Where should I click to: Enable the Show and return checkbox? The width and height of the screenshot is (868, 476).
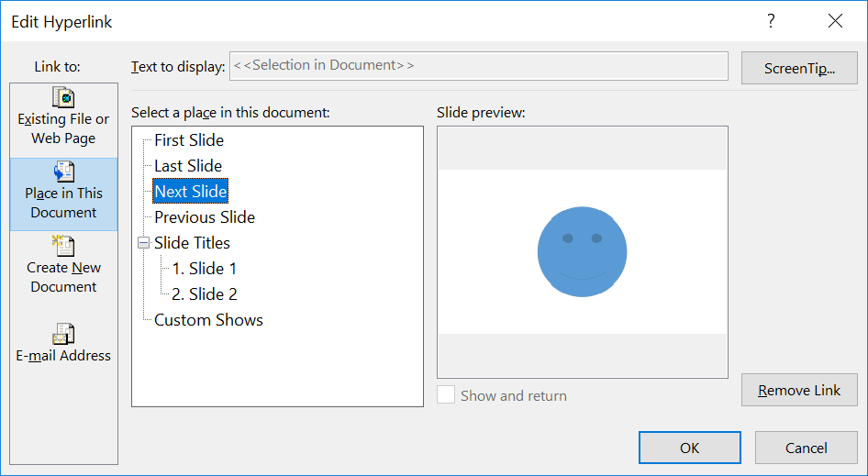(x=446, y=395)
